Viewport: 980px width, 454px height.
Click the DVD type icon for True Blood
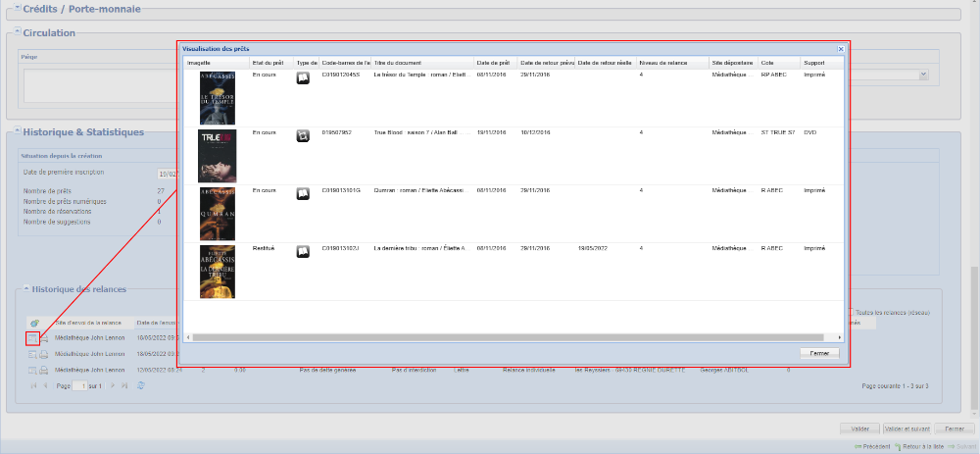[303, 136]
